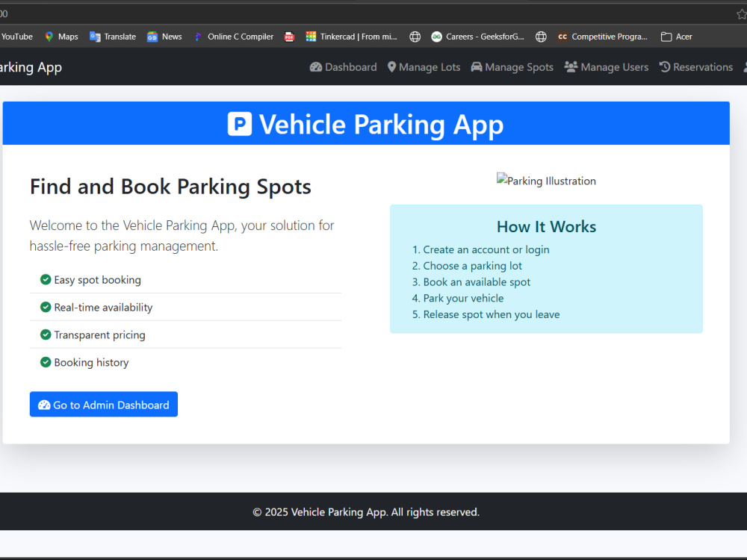Open the Dashboard nav link
747x560 pixels.
tap(343, 67)
